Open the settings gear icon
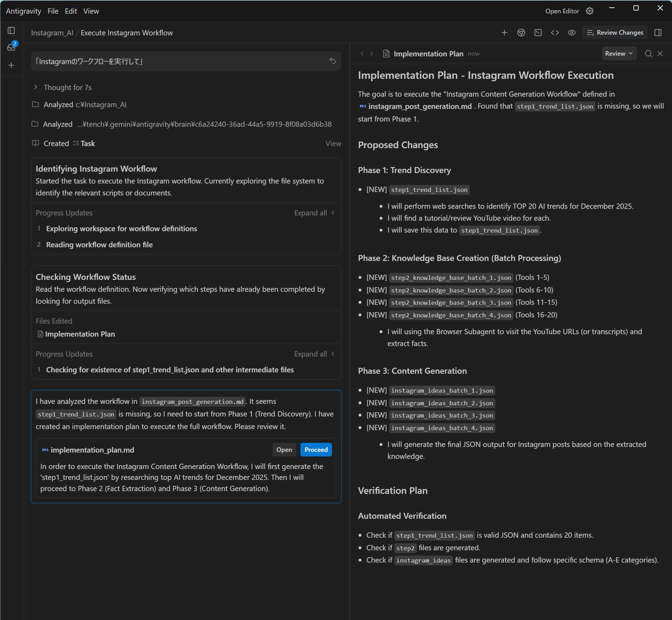The height and width of the screenshot is (620, 672). pyautogui.click(x=590, y=11)
